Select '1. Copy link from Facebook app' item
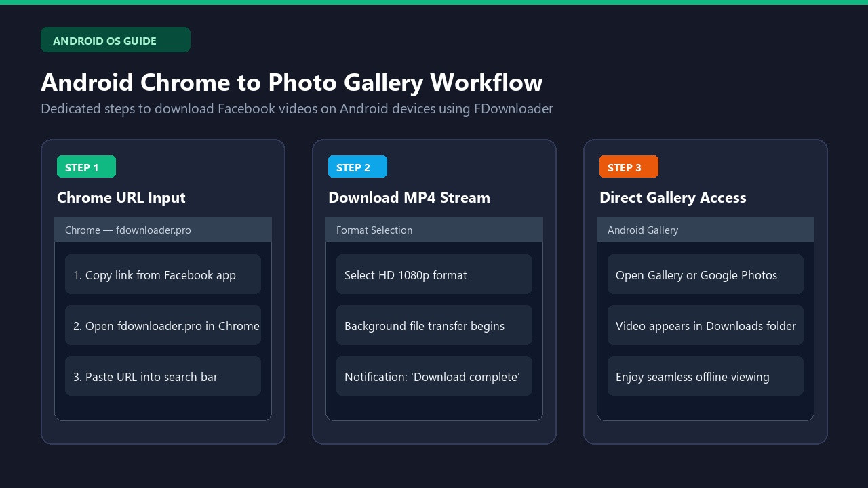The width and height of the screenshot is (868, 488). [x=163, y=274]
